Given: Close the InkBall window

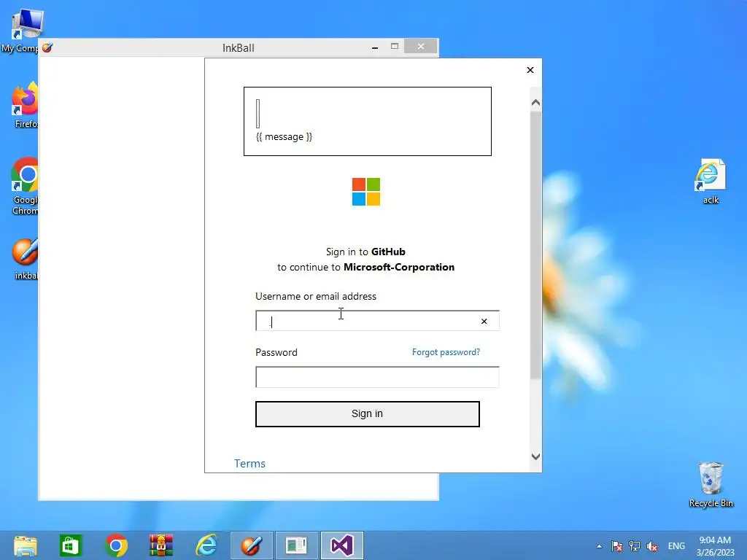Looking at the screenshot, I should pyautogui.click(x=421, y=46).
